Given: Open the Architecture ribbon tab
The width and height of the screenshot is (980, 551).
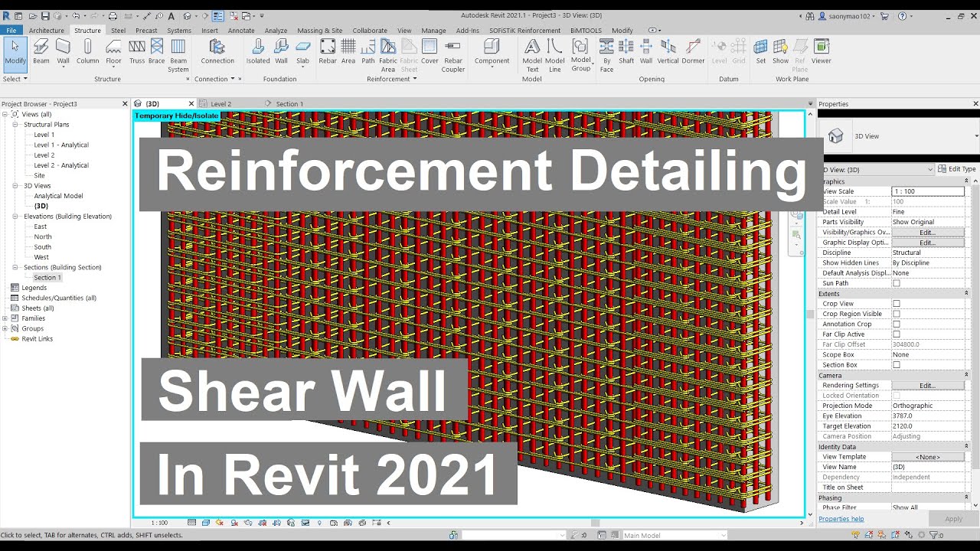Looking at the screenshot, I should click(47, 31).
